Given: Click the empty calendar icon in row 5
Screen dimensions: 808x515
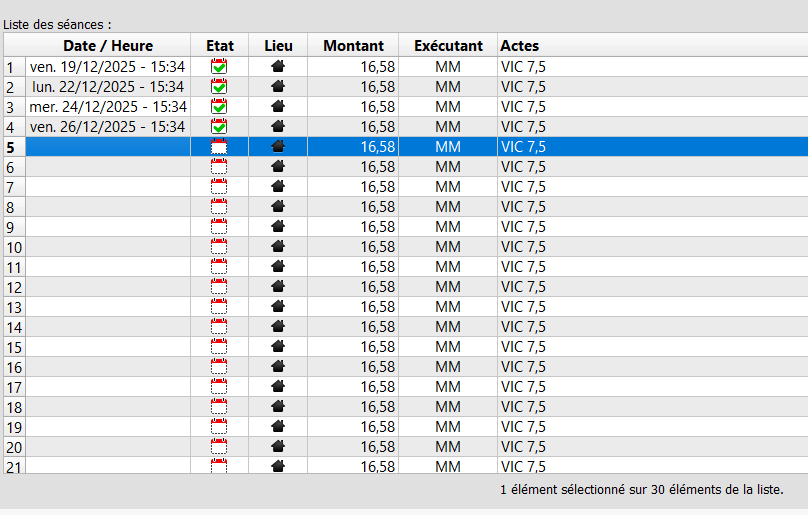Looking at the screenshot, I should [x=219, y=147].
